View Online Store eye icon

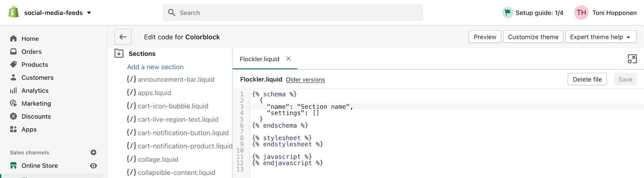93,166
